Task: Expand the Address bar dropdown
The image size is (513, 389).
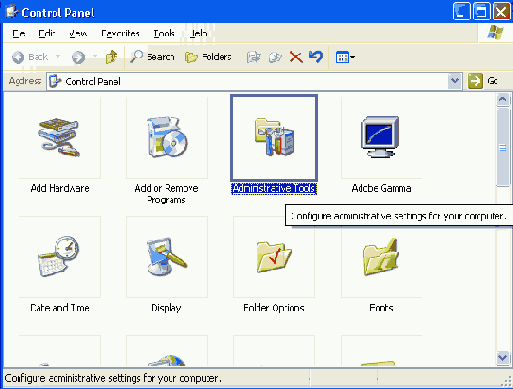Action: [455, 81]
